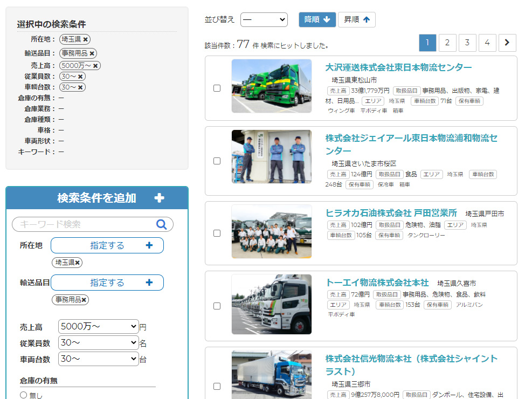The height and width of the screenshot is (399, 532).
Task: Check the box for 大沢運送株式会社東日本物流センター
Action: 217,88
